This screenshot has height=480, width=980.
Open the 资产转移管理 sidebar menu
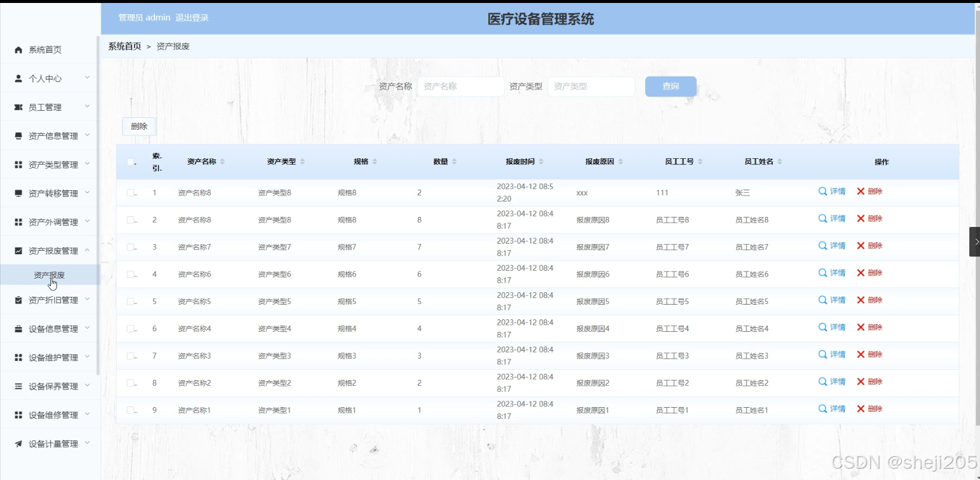(x=49, y=193)
